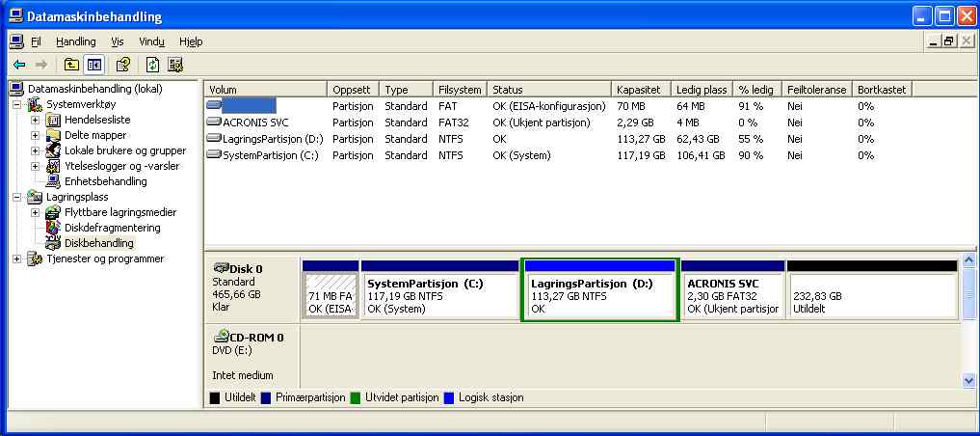Screen dimensions: 980x436
Task: Expand Lokale brukere og grupper node
Action: pos(35,150)
